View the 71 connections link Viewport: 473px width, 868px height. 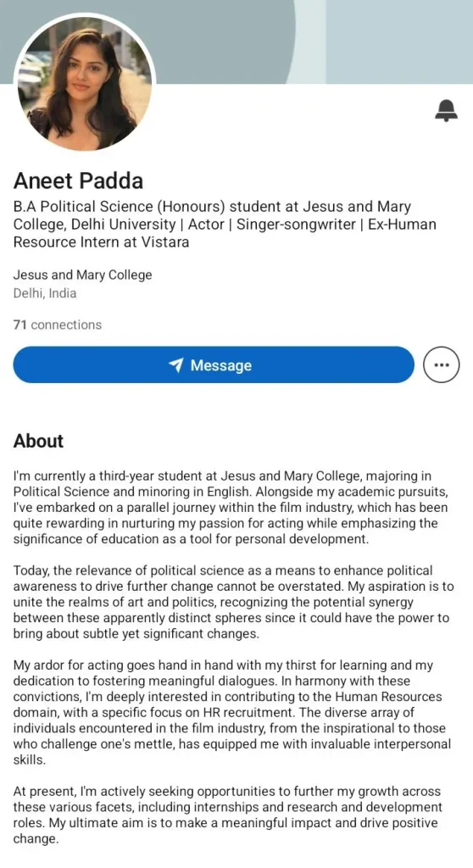(58, 325)
